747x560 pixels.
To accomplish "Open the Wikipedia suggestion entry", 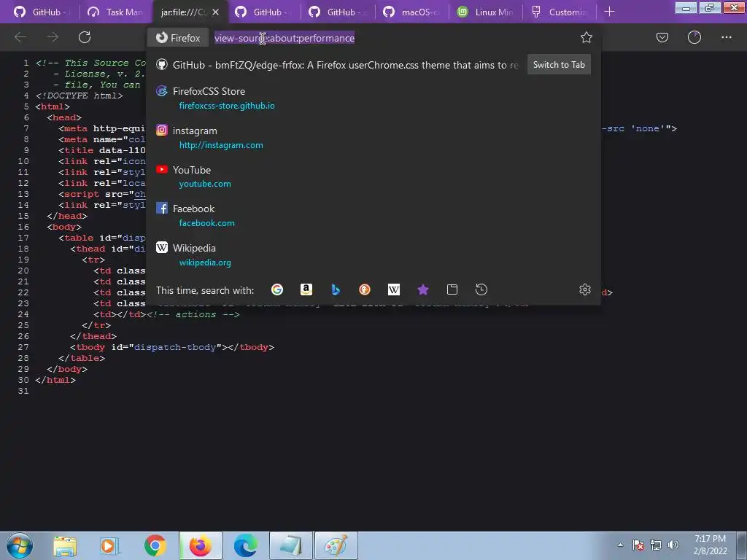I will click(x=373, y=254).
